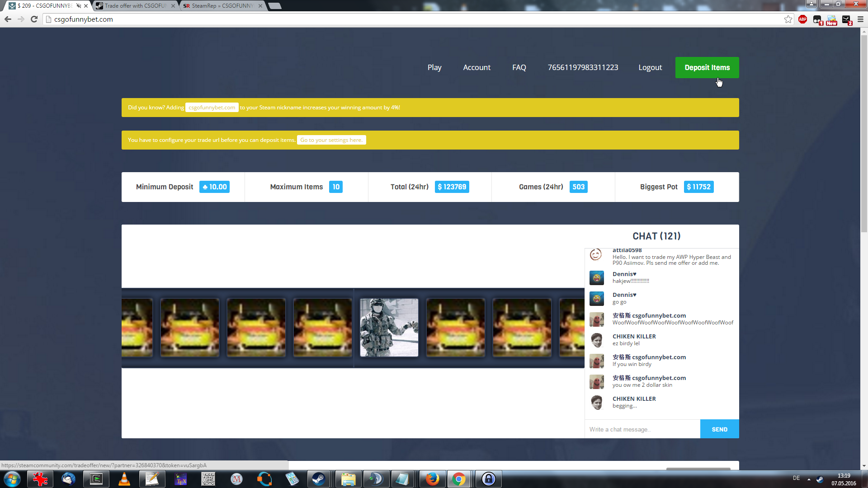Launch VLC media player from the taskbar

click(x=124, y=479)
